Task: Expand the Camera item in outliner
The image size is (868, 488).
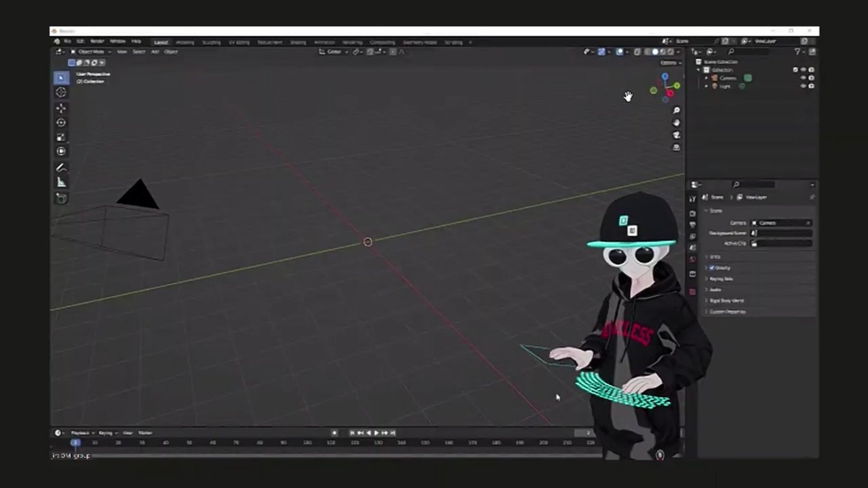Action: [x=707, y=77]
